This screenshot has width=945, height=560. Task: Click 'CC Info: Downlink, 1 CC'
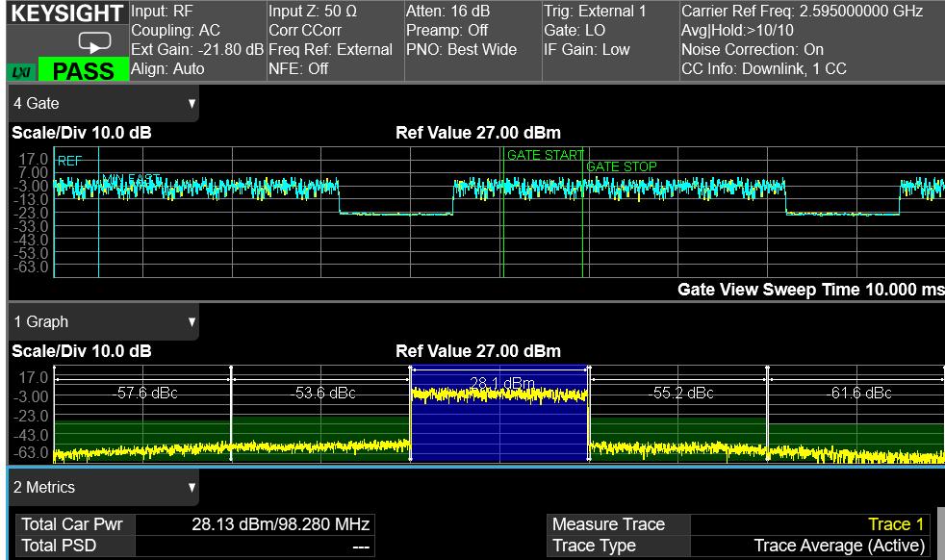(x=763, y=69)
